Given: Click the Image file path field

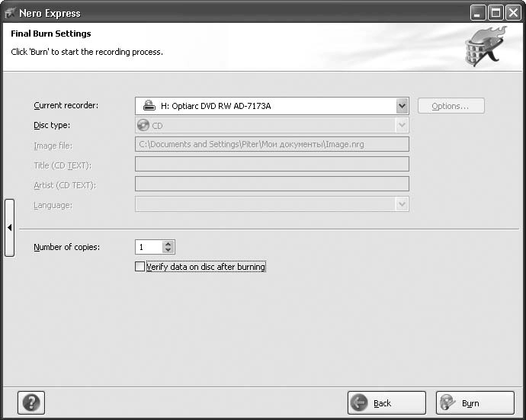Looking at the screenshot, I should [x=271, y=144].
